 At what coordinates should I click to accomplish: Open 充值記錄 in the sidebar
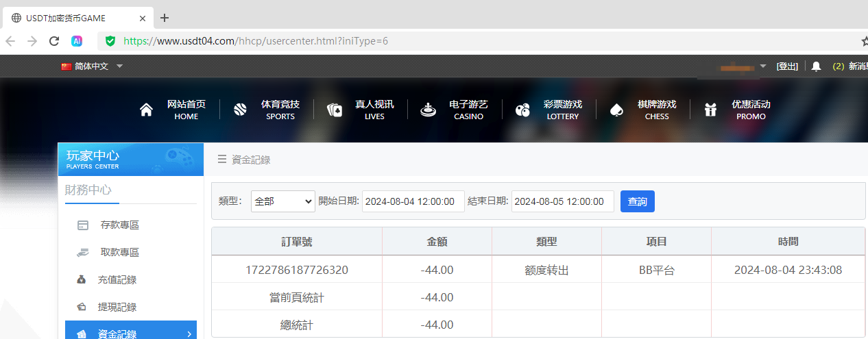tap(117, 280)
